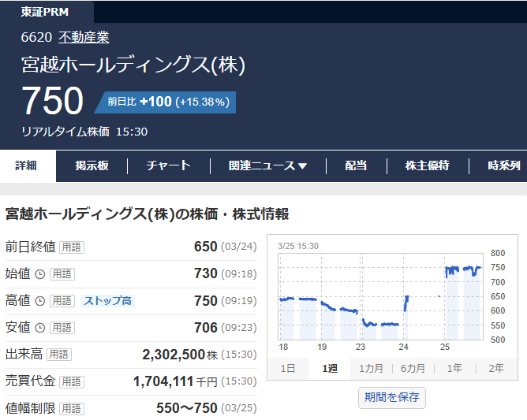Open the チャート tab
Screen dimensions: 527x420
[x=168, y=165]
